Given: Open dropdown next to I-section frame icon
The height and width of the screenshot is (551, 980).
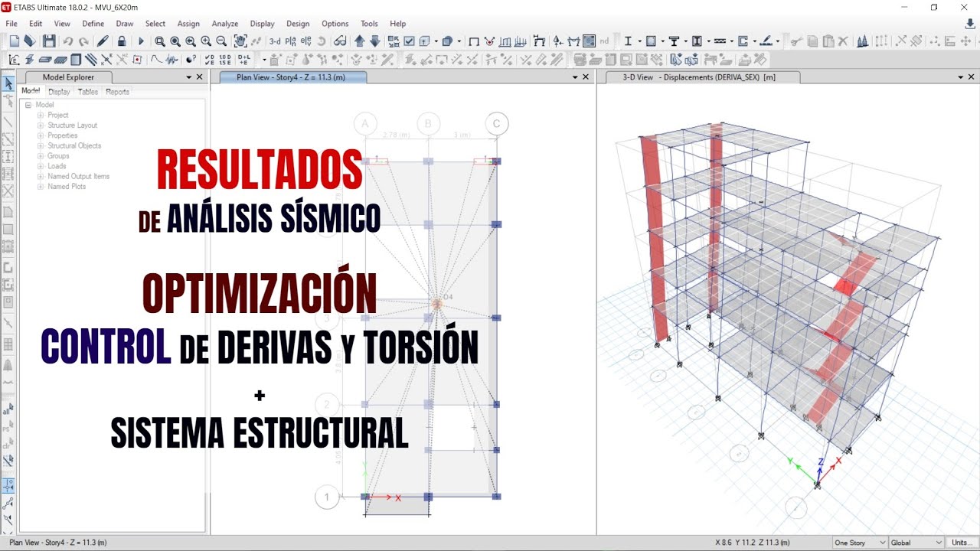Looking at the screenshot, I should [x=639, y=41].
